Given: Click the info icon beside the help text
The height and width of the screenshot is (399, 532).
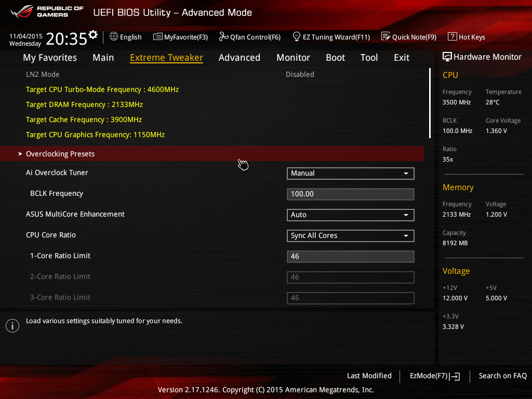Looking at the screenshot, I should 12,326.
